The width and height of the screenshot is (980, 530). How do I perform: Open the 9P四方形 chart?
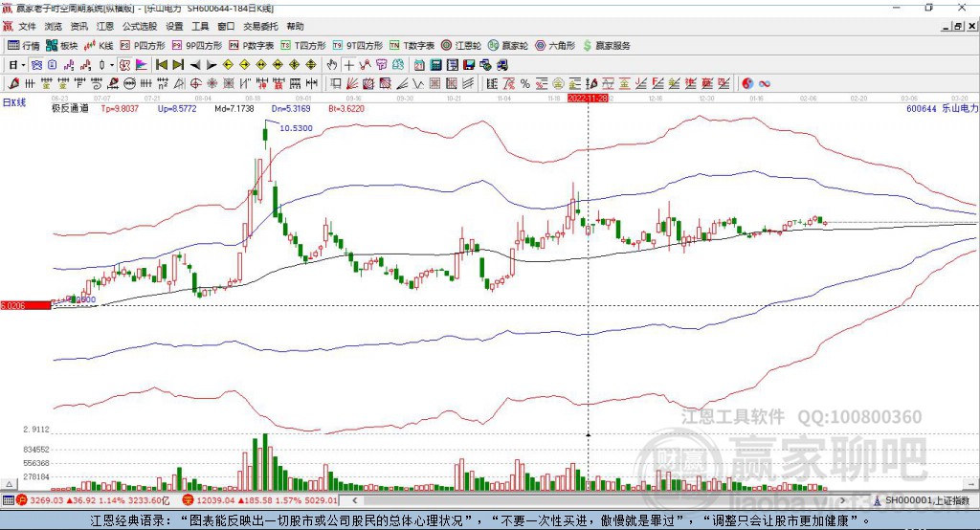(x=198, y=45)
